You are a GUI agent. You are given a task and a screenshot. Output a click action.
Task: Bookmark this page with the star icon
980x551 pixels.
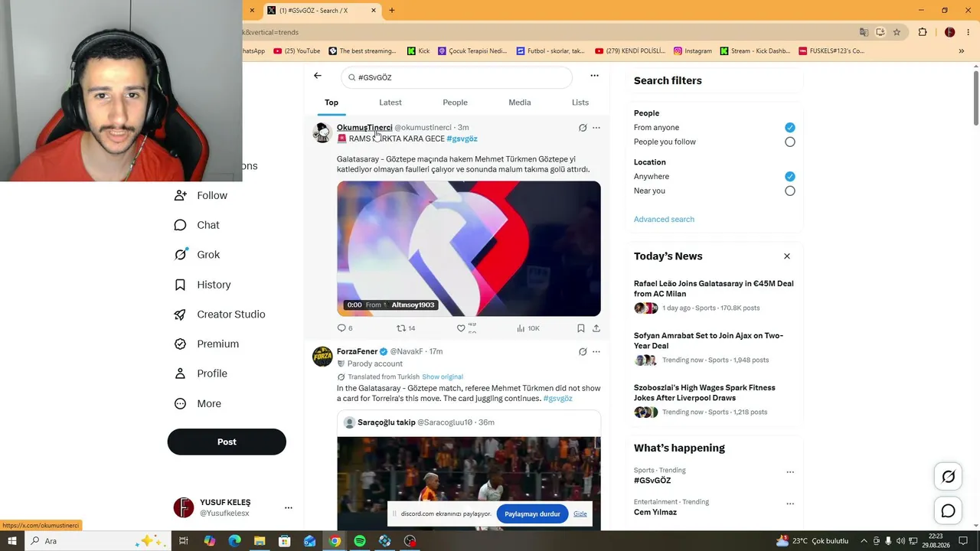pos(897,32)
